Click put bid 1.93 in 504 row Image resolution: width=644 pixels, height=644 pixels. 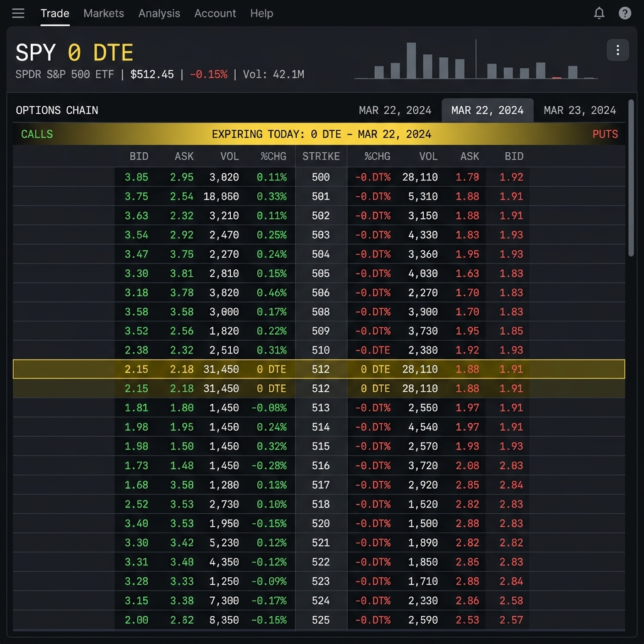[511, 254]
